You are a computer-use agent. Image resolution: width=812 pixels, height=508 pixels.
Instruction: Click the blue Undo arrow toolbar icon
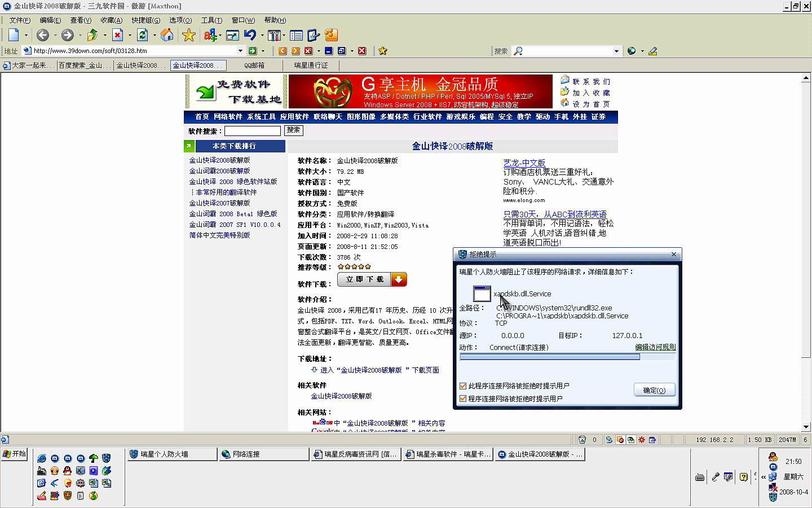[250, 35]
